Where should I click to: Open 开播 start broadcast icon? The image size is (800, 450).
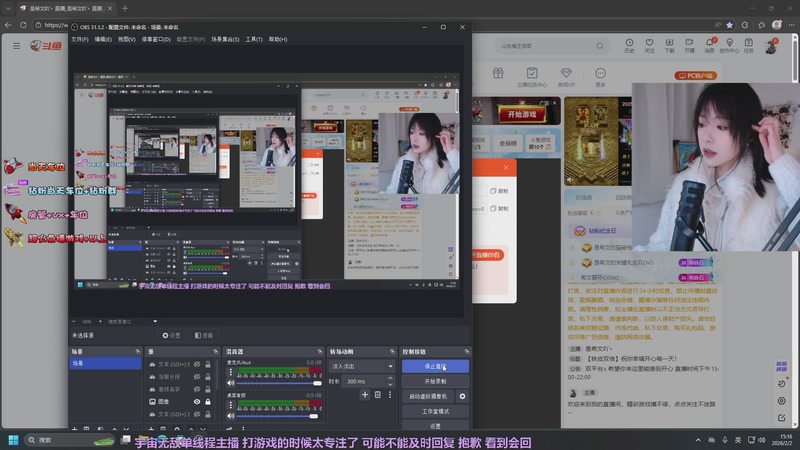(x=689, y=45)
